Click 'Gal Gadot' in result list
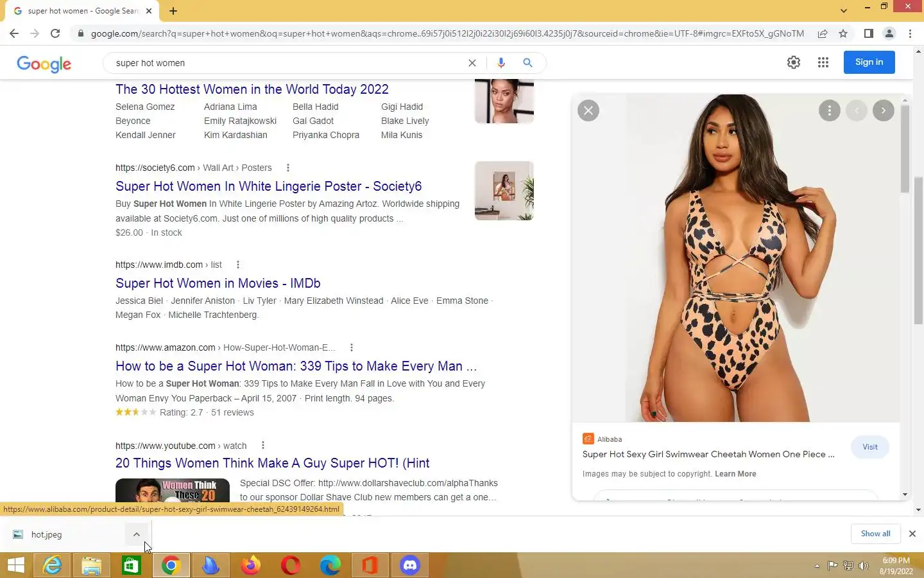The image size is (924, 578). point(313,121)
